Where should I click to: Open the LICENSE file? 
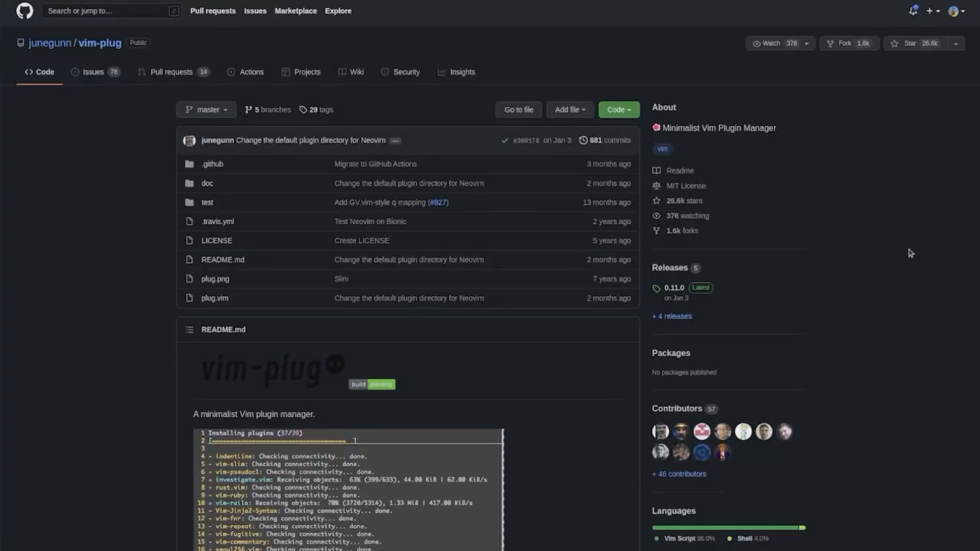[x=217, y=241]
